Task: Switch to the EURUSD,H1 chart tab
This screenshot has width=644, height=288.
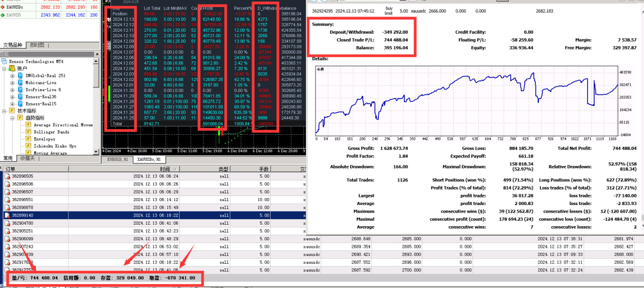Action: coord(117,159)
